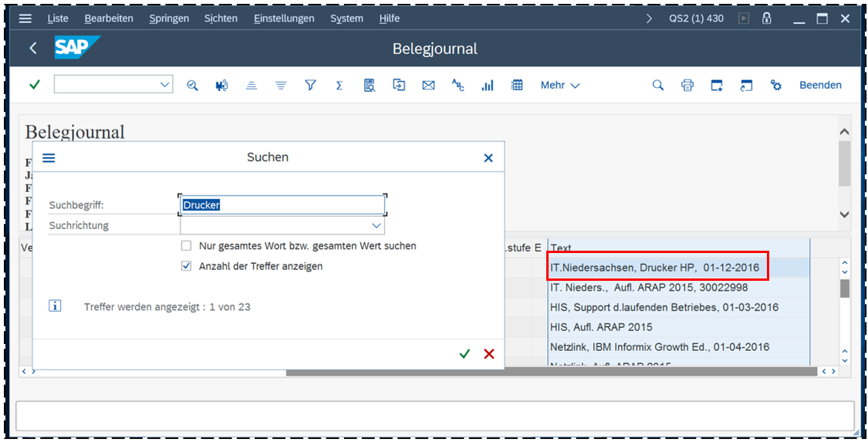Click the sum total sigma icon
868x442 pixels.
pos(339,85)
